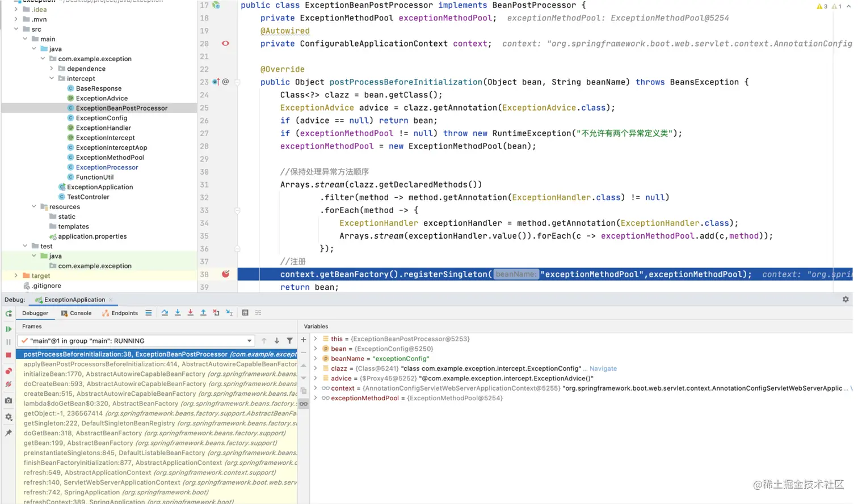Click the Trace Current Stream Chain icon

[258, 313]
